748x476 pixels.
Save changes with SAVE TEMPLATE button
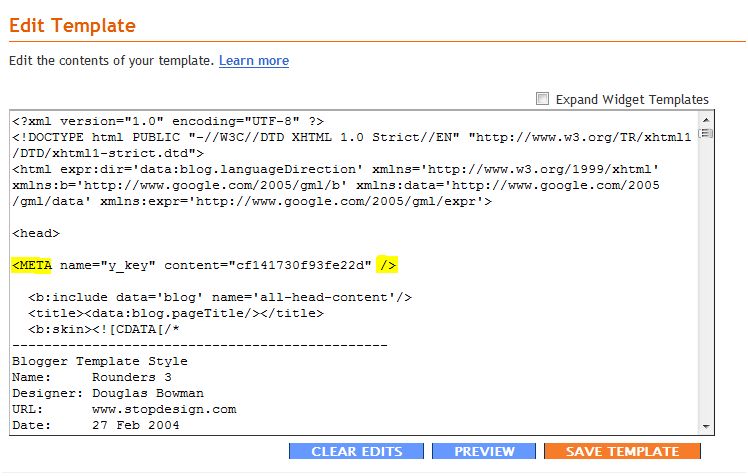coord(623,451)
